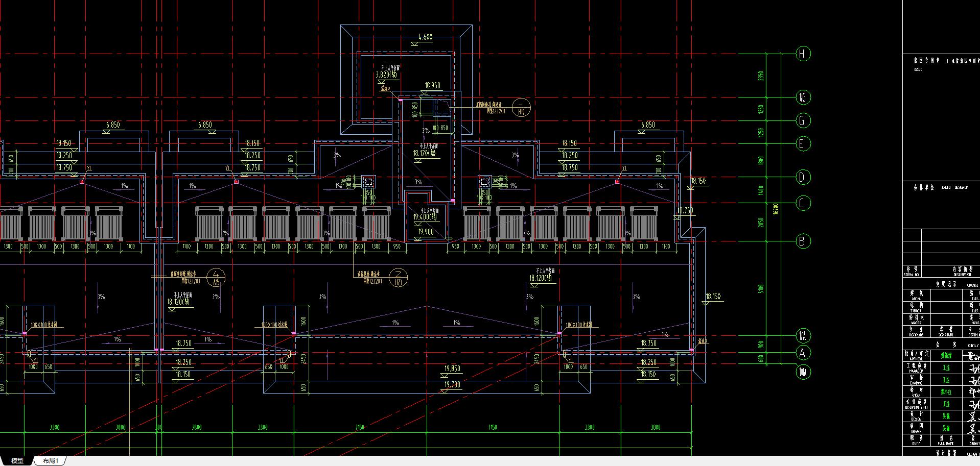Select detail callout bubble H19
The width and height of the screenshot is (980, 466).
tap(521, 107)
